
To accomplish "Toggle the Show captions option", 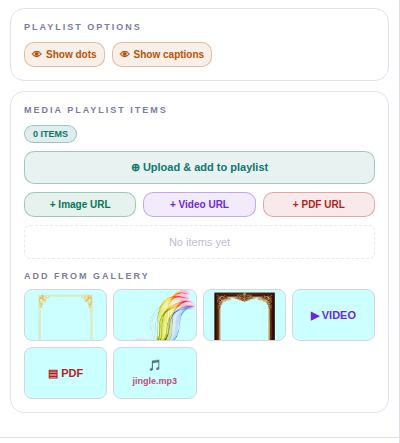I will 162,54.
